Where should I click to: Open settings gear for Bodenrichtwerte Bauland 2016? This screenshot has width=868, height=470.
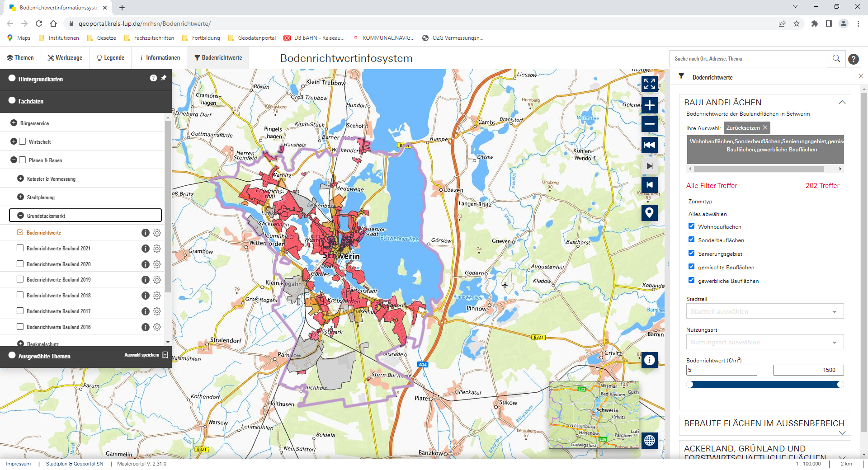(157, 327)
